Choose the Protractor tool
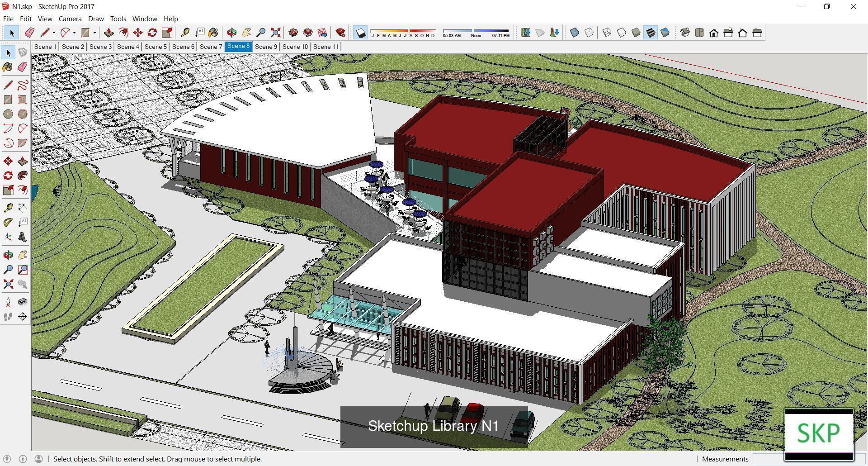Image resolution: width=868 pixels, height=466 pixels. pyautogui.click(x=8, y=222)
